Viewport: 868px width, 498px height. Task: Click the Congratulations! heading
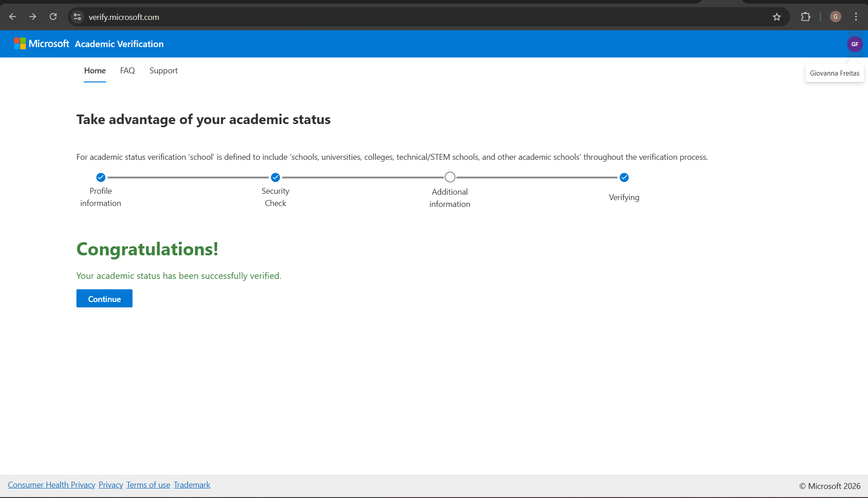(147, 249)
